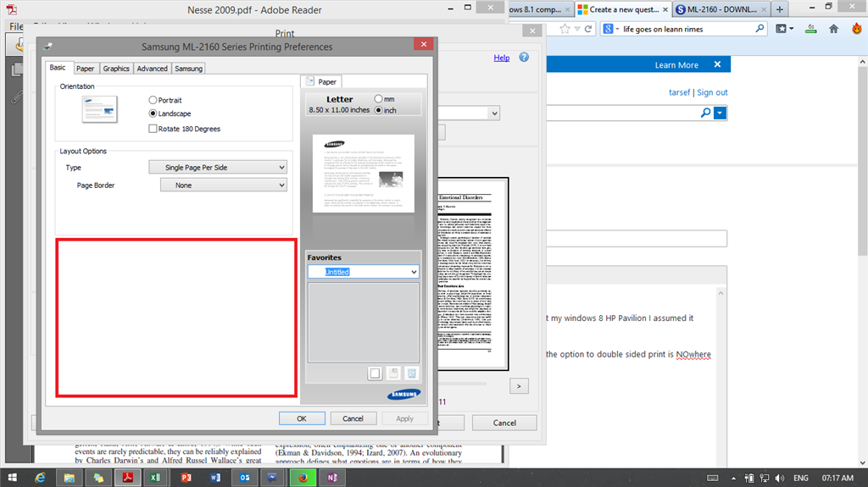This screenshot has width=868, height=487.
Task: Open Firefox bookmarks menu icon
Action: 784,29
